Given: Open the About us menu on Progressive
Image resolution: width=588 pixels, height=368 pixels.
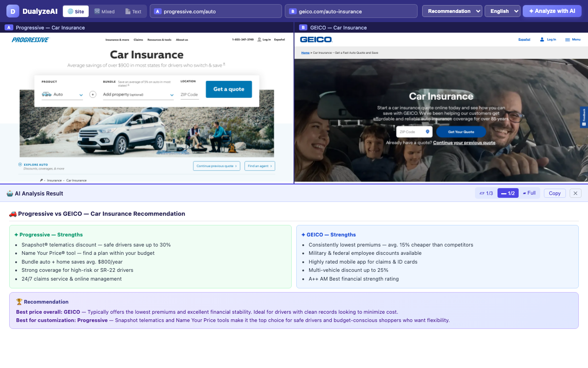Looking at the screenshot, I should 182,40.
